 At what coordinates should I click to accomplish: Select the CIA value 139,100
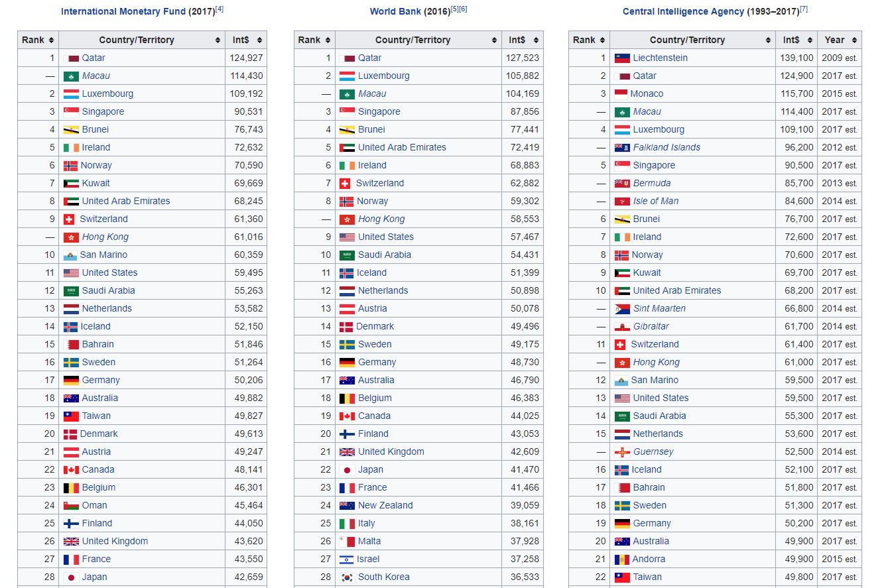pos(796,58)
